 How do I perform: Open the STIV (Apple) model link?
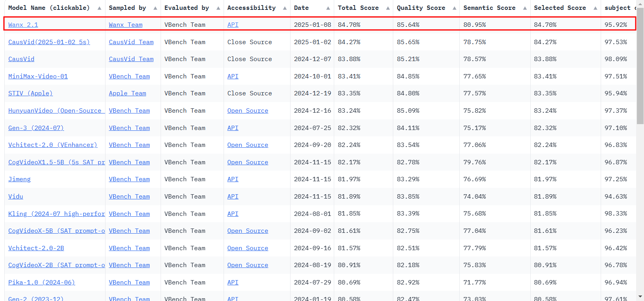30,93
